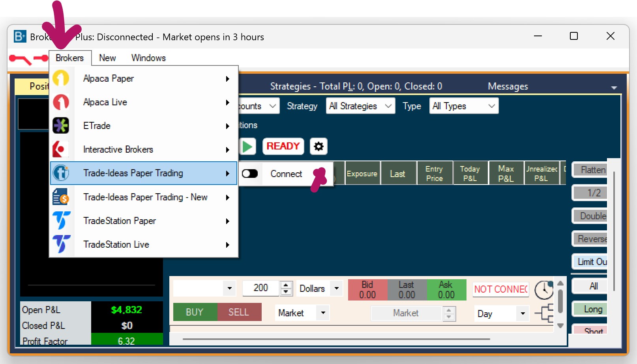Select Trade-Ideas Paper Trading - New menu item
The width and height of the screenshot is (637, 364).
(x=145, y=197)
